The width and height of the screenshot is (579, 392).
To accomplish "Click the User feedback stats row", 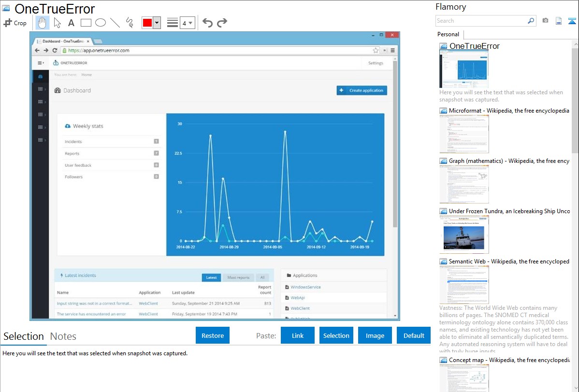I will click(x=112, y=165).
